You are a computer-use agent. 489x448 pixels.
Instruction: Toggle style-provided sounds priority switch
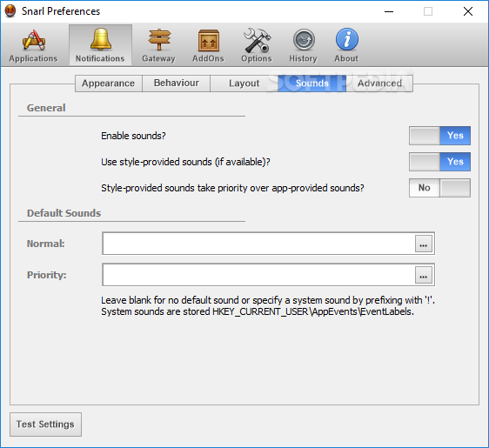439,188
